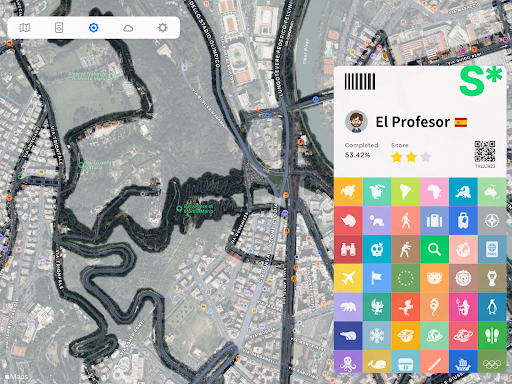The image size is (512, 384).
Task: Click the octopus badge tile
Action: pos(348,362)
